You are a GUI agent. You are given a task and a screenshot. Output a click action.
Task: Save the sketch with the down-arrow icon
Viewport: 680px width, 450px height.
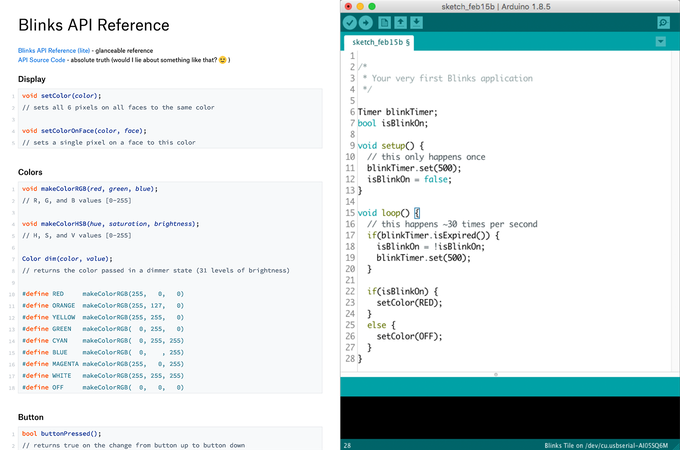(416, 23)
